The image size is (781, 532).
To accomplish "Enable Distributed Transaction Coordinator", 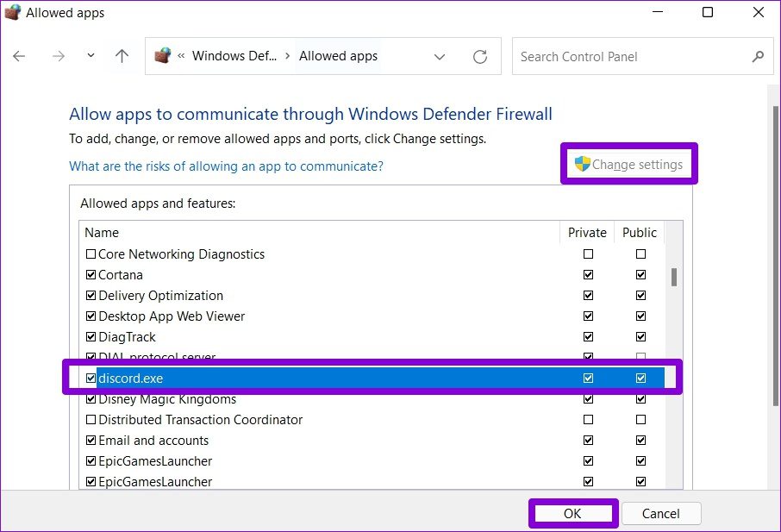I will coord(91,419).
